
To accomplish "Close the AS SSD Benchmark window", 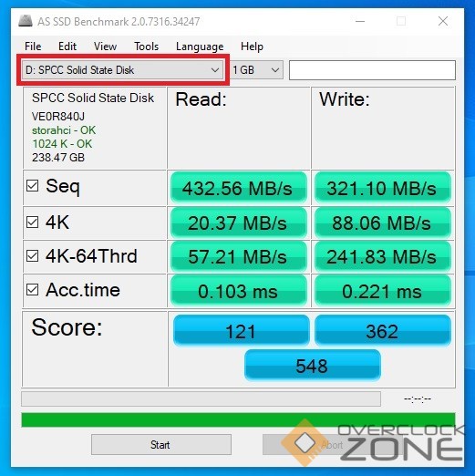I will 443,21.
